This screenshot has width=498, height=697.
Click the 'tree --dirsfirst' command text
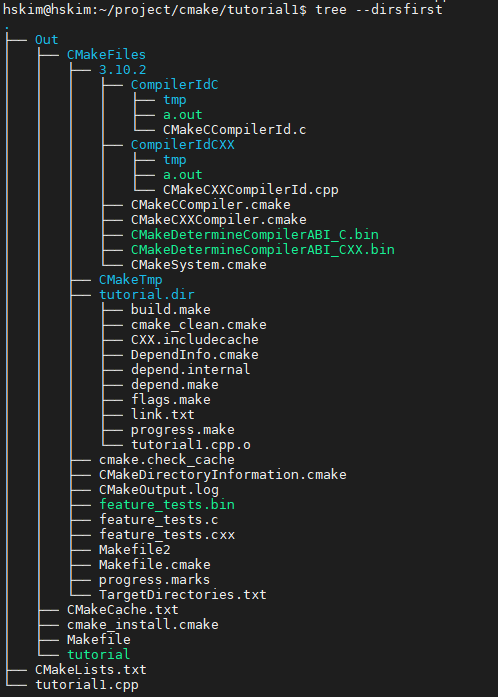379,9
